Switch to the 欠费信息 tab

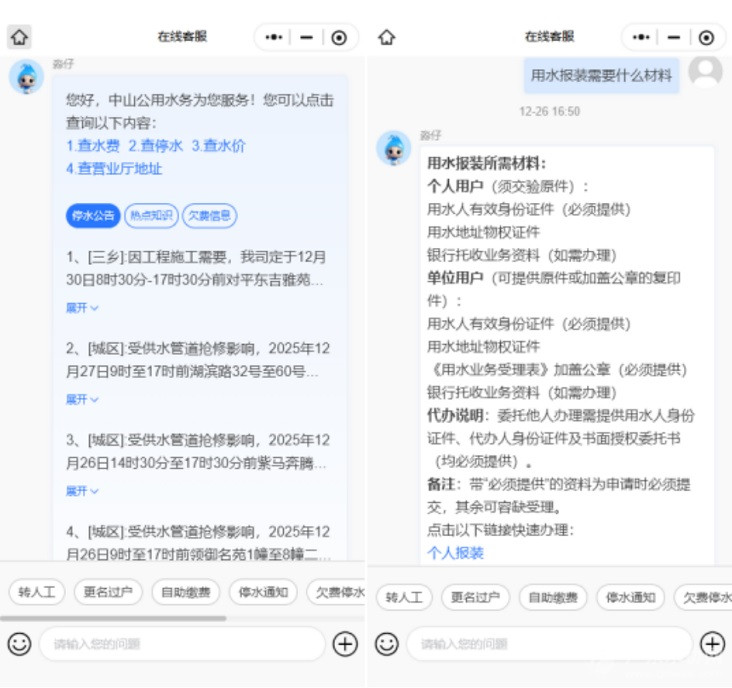coord(209,215)
